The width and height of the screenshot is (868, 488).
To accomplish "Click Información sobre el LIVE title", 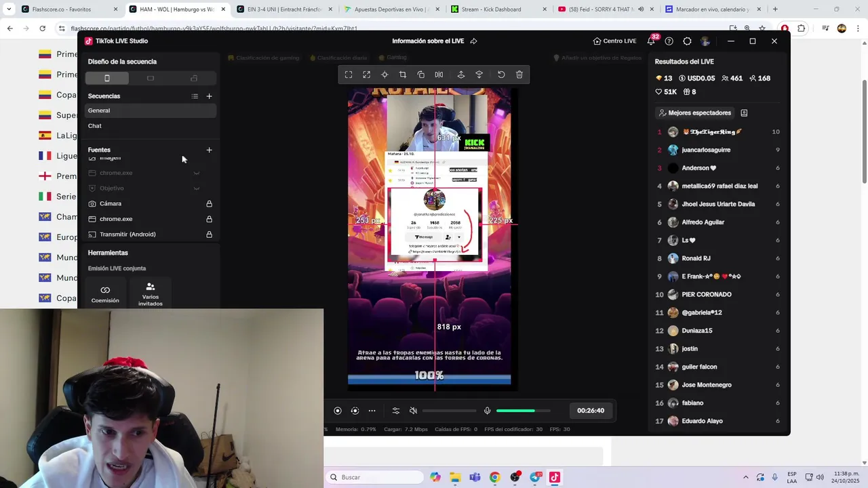I will pos(428,41).
